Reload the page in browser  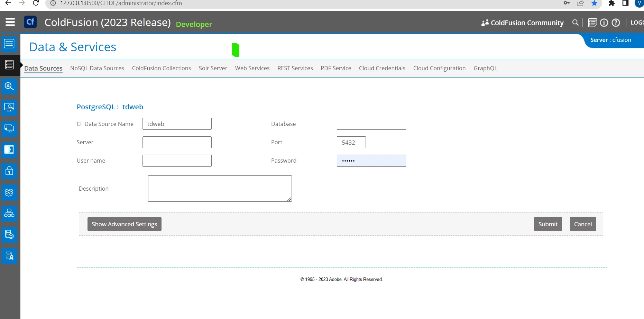(x=36, y=3)
